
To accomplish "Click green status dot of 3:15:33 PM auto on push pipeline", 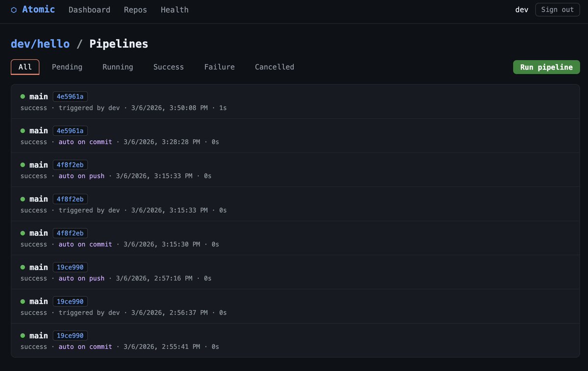I will tap(23, 165).
